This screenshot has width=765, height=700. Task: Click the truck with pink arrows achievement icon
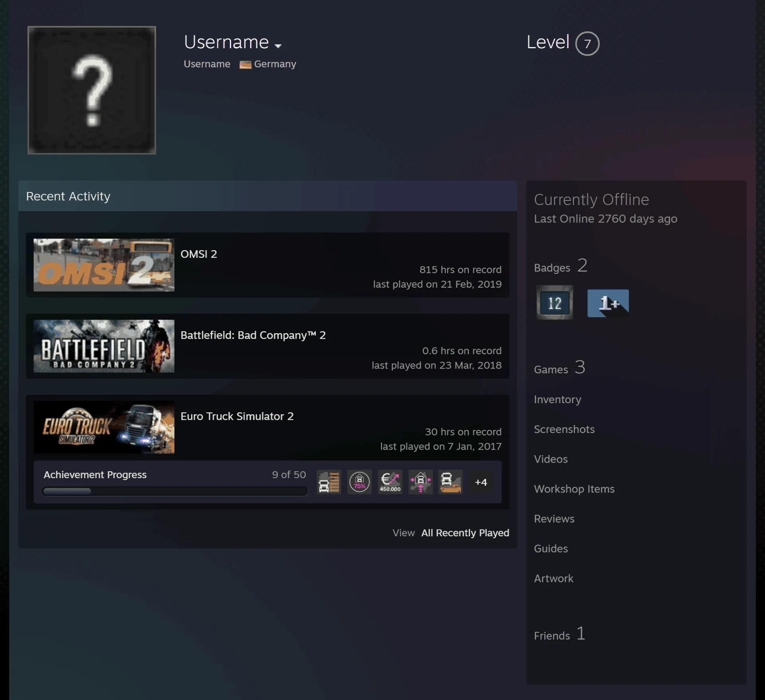tap(420, 482)
